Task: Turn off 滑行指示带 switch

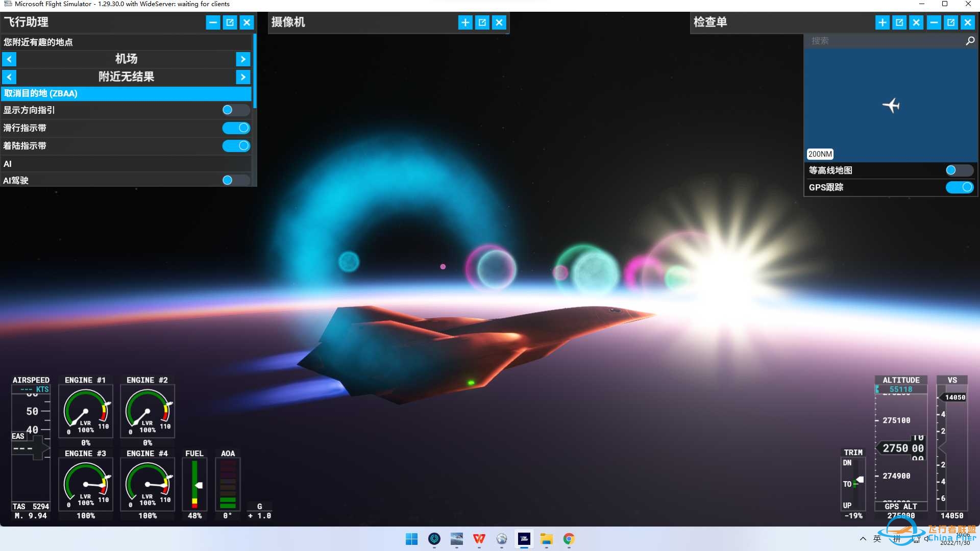Action: tap(235, 128)
